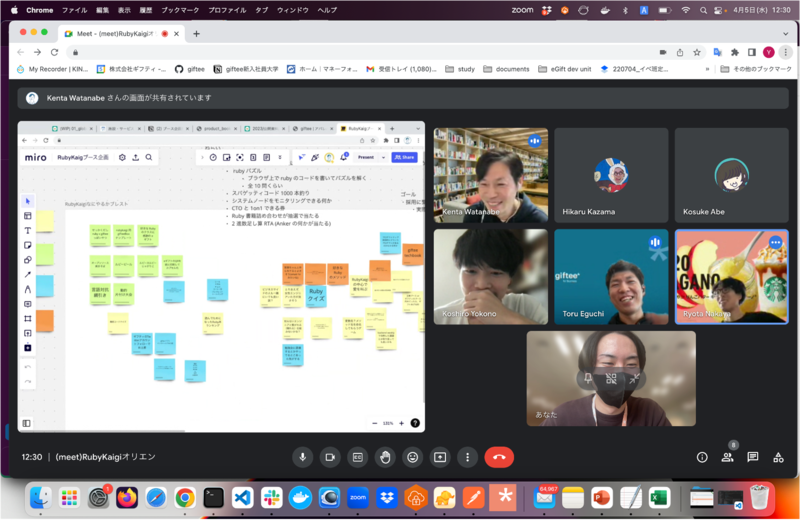Open options on Ryota Nakaya tile
The width and height of the screenshot is (800, 520).
(x=776, y=243)
